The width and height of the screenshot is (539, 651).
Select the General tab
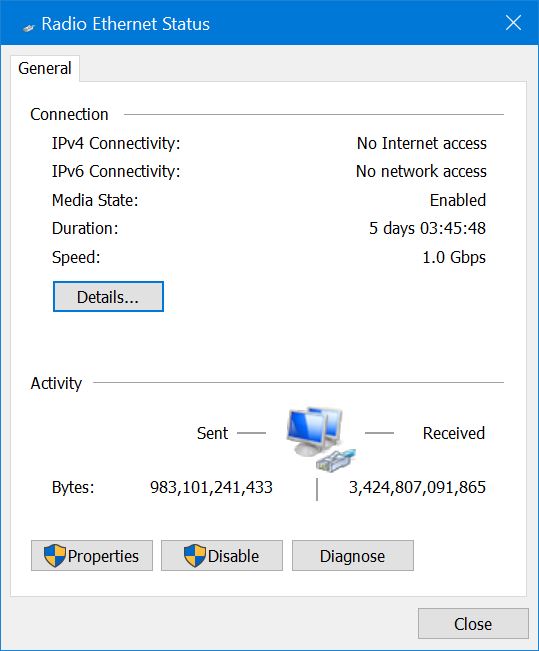click(45, 69)
